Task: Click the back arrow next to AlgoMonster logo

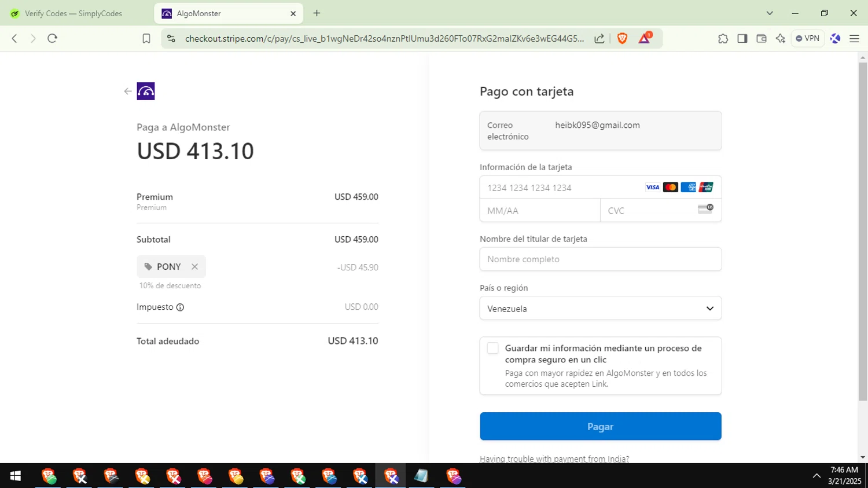Action: point(128,91)
